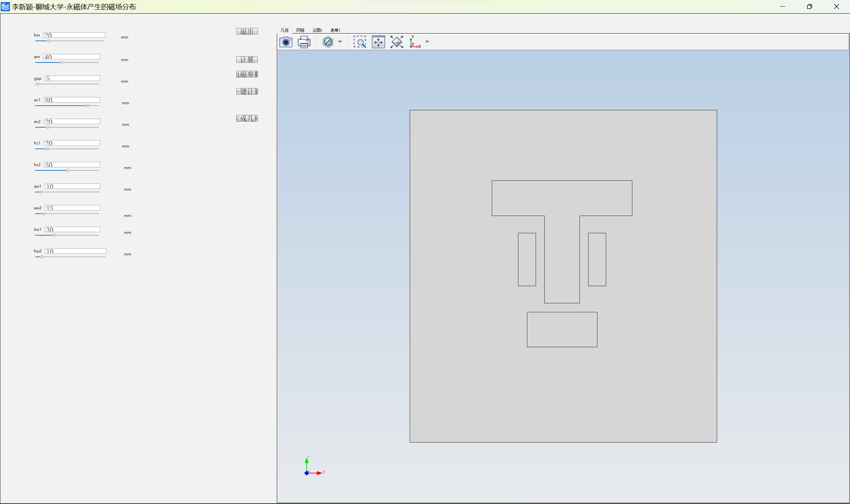Image resolution: width=850 pixels, height=504 pixels.
Task: Focus the hc1 input field
Action: pos(72,143)
